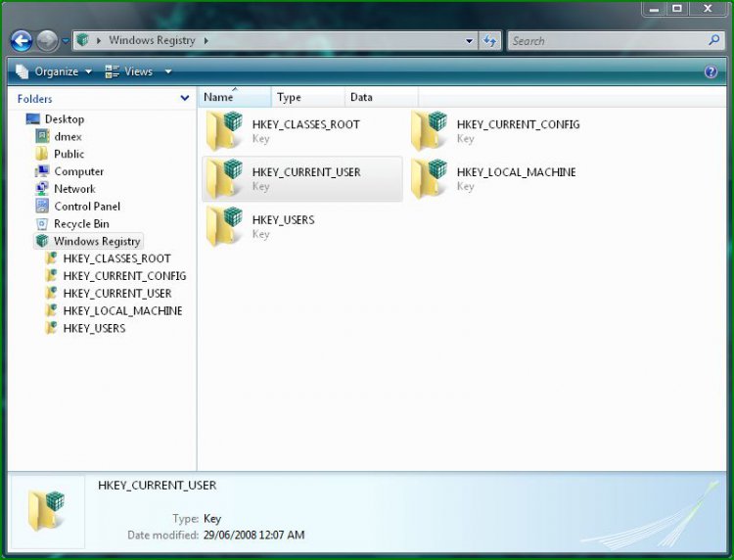Click the Recycle Bin icon in tree

point(42,224)
